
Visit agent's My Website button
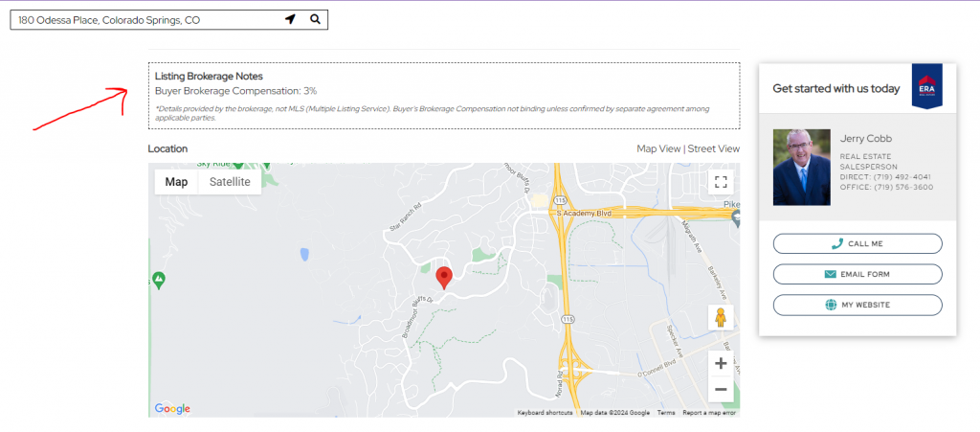click(857, 305)
